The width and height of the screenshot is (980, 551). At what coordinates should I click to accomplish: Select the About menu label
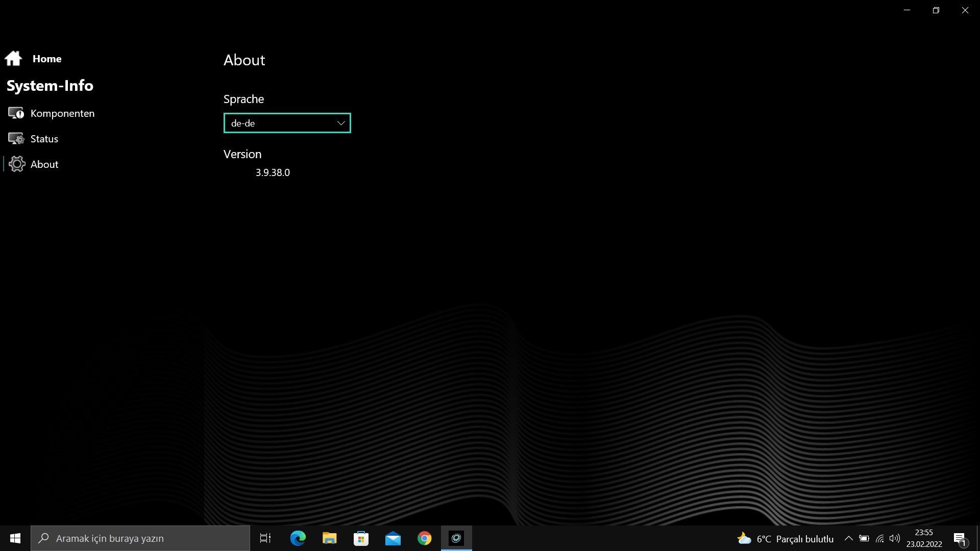44,164
